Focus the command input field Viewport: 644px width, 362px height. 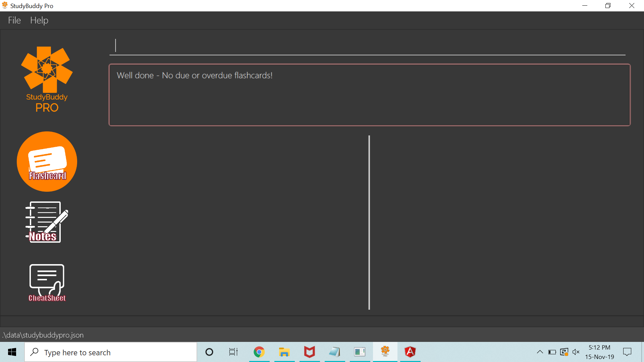coord(367,46)
